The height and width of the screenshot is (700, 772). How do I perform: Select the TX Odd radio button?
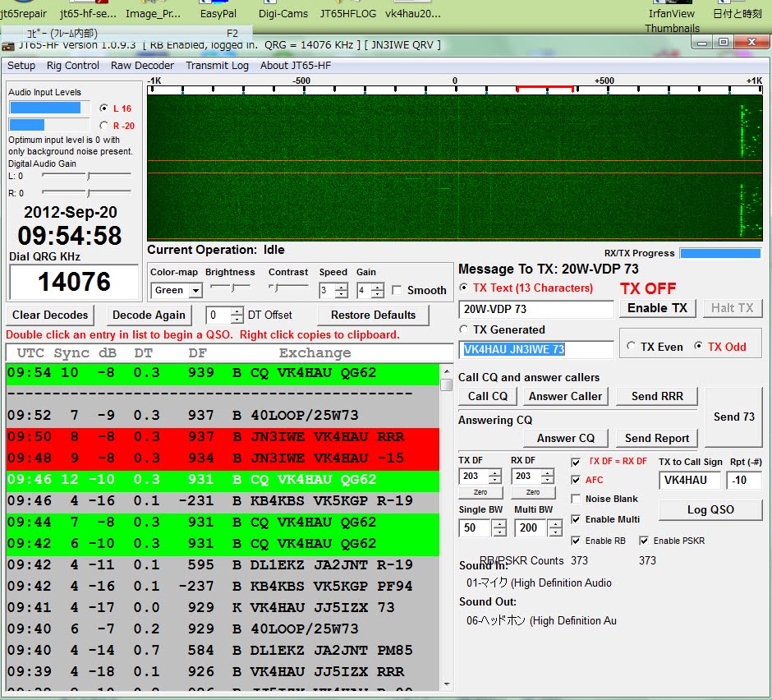point(698,347)
